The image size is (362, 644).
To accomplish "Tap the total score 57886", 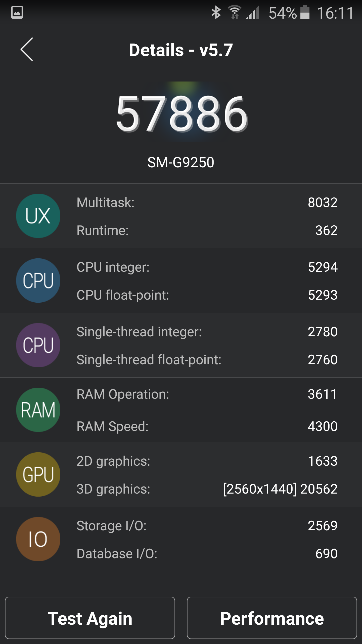I will 182,114.
